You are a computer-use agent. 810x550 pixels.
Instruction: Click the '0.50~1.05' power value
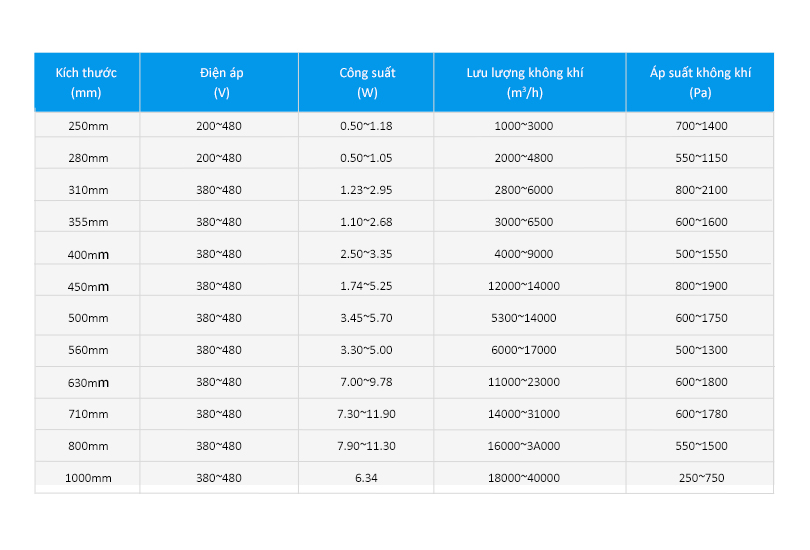[366, 158]
